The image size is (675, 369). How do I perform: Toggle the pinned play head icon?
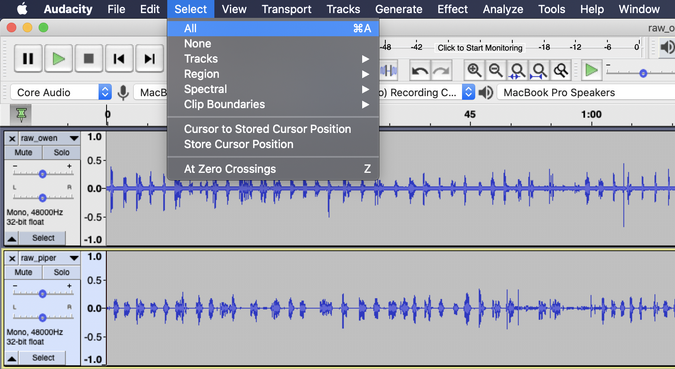(21, 115)
